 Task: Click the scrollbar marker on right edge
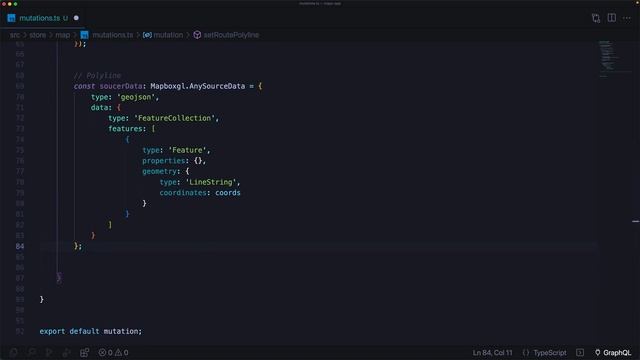pyautogui.click(x=636, y=221)
